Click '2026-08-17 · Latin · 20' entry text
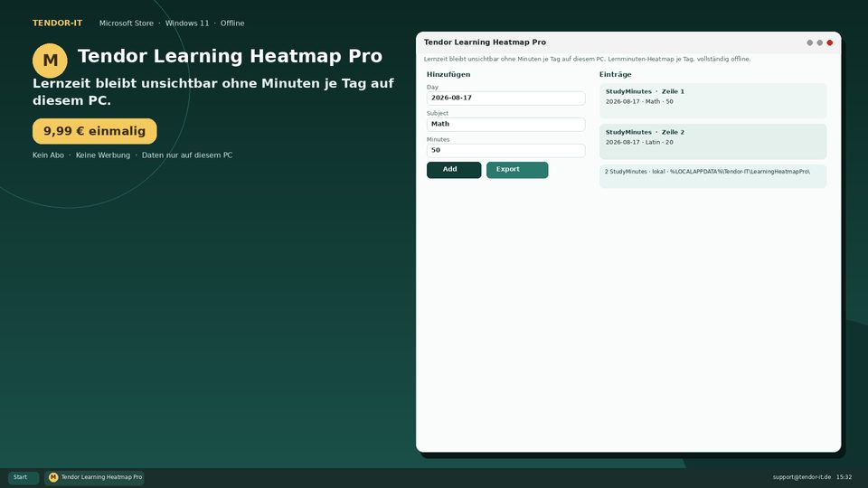Image resolution: width=868 pixels, height=488 pixels. tap(639, 142)
